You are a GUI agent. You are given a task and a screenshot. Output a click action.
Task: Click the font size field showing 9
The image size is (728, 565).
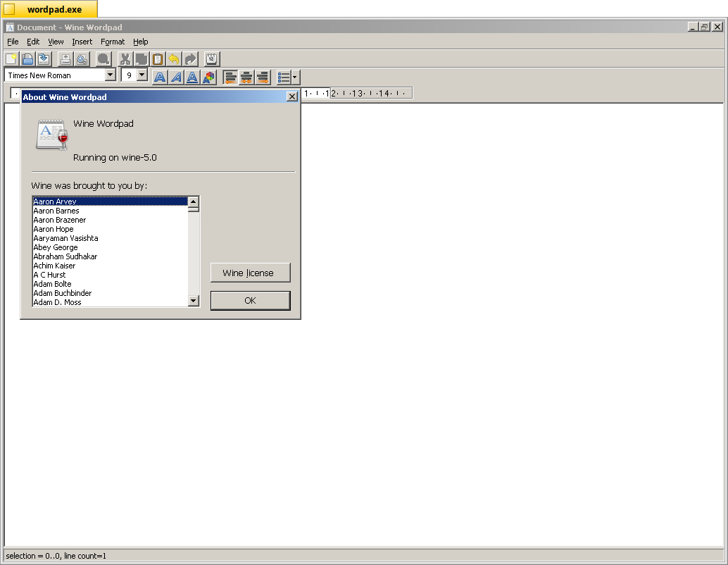coord(129,75)
